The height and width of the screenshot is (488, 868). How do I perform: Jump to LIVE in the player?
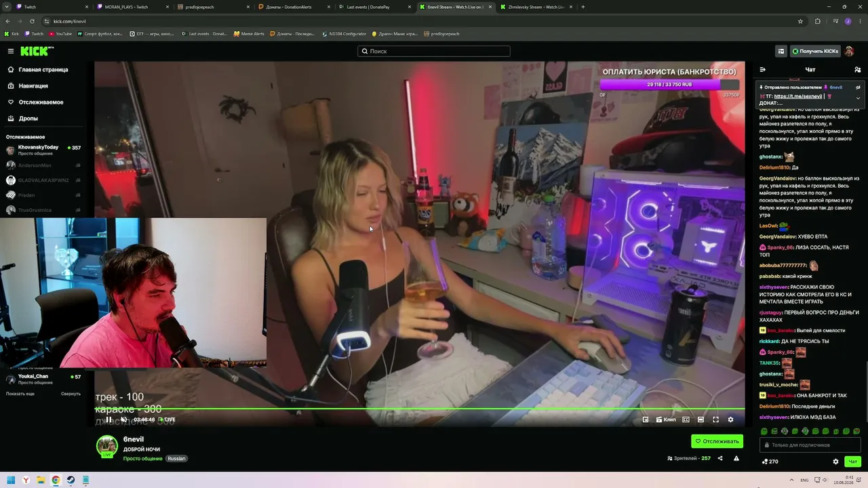(x=167, y=420)
